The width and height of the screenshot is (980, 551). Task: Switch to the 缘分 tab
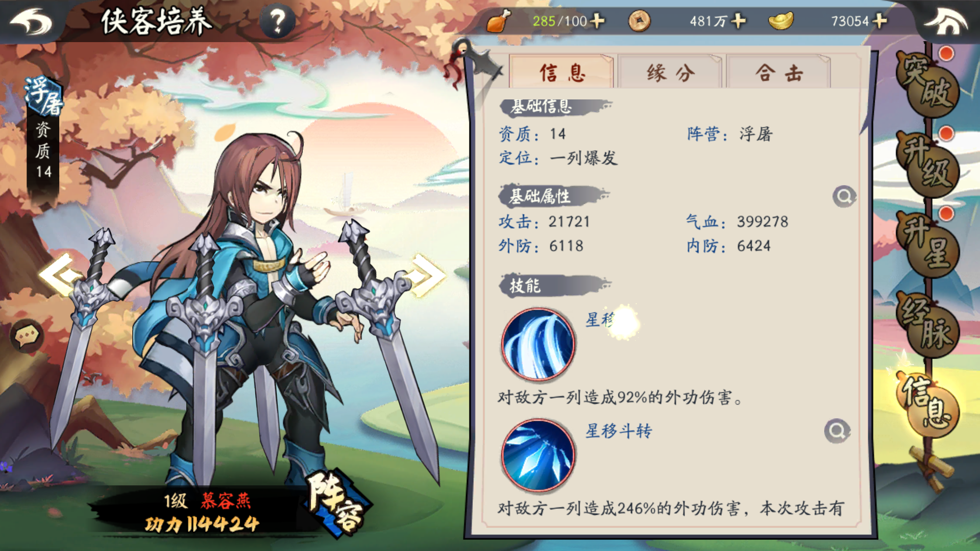point(670,72)
